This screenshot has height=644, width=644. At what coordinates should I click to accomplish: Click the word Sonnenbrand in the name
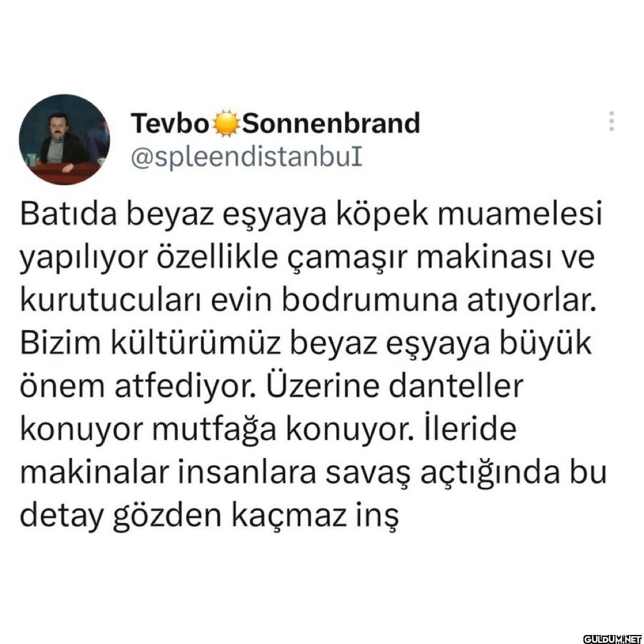click(331, 123)
